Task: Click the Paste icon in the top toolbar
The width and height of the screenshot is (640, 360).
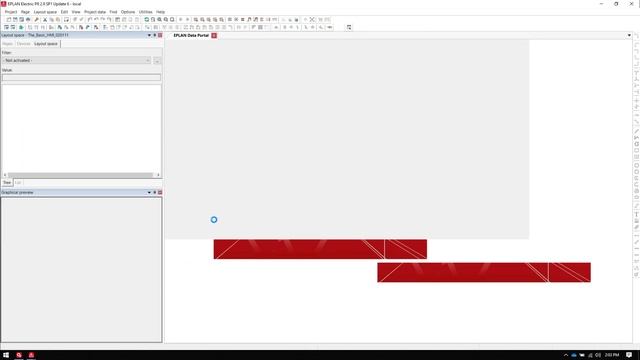Action: (58, 20)
